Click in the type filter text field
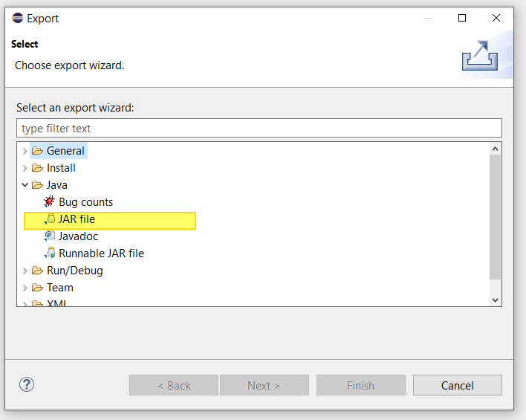The image size is (526, 420). 259,128
